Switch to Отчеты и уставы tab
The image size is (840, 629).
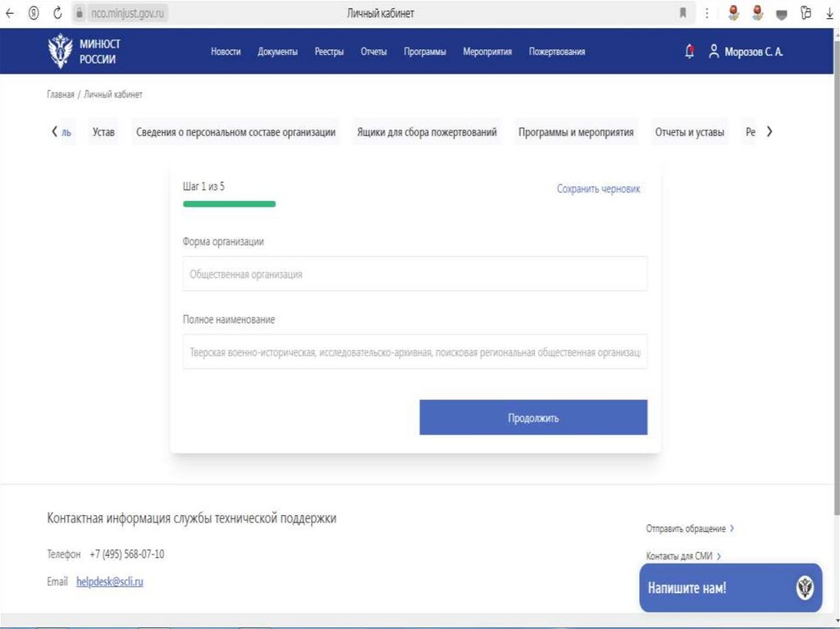[x=689, y=132]
